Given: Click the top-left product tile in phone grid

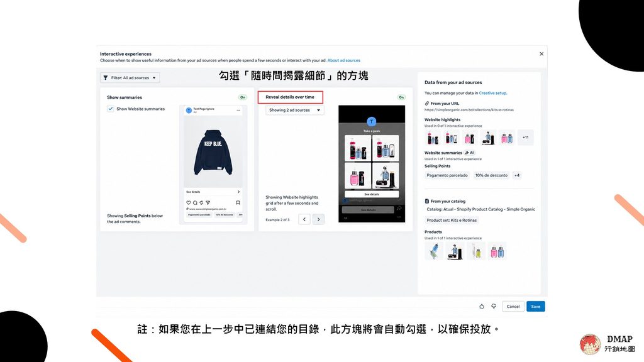Looking at the screenshot, I should [358, 148].
